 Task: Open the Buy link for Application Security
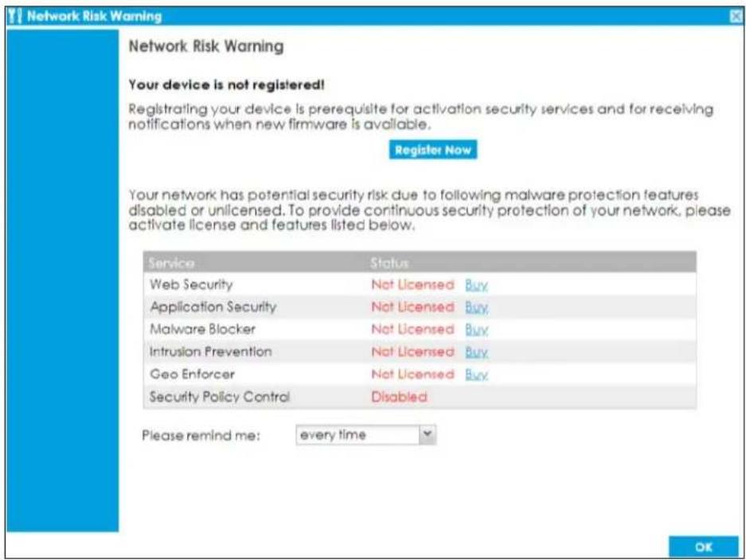point(476,307)
